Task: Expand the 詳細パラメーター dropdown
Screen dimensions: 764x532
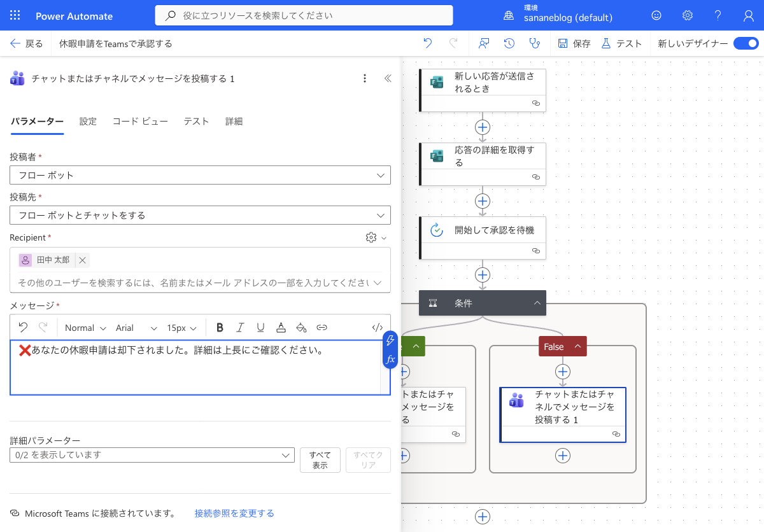Action: (x=152, y=455)
